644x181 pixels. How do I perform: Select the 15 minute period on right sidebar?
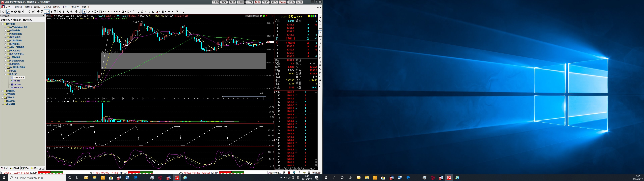pos(320,50)
